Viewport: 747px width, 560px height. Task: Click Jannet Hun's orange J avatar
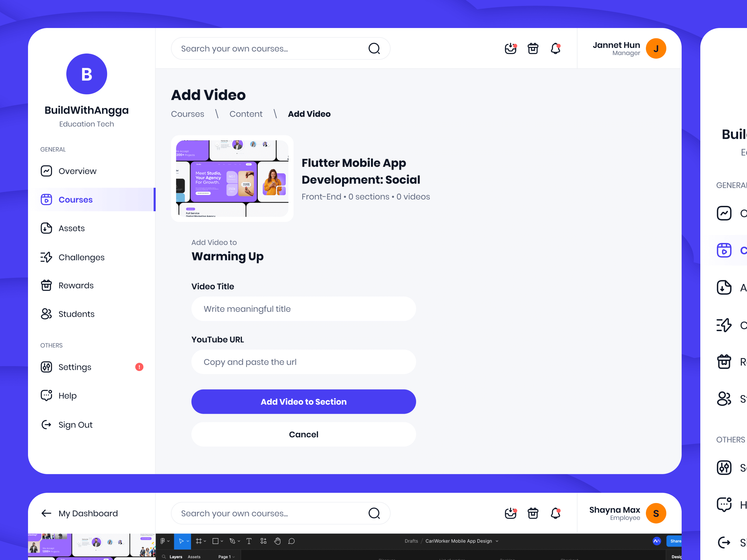click(656, 49)
